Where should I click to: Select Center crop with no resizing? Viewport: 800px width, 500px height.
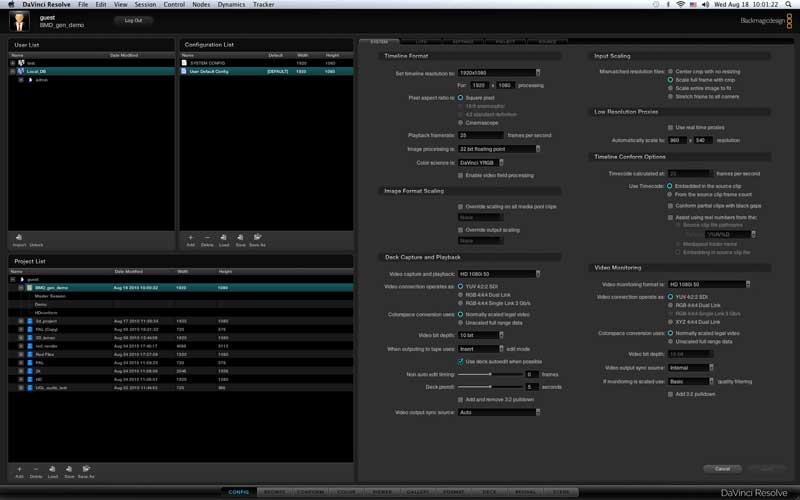670,71
